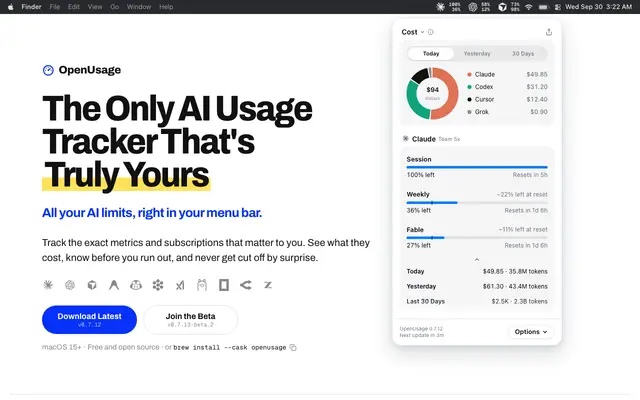Click the xAI Grok provider icon
The width and height of the screenshot is (640, 400).
pyautogui.click(x=180, y=285)
